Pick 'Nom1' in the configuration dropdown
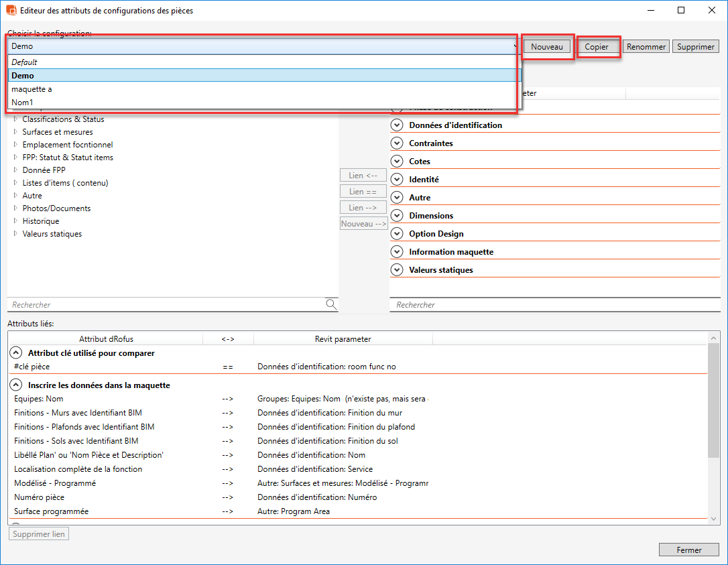The width and height of the screenshot is (728, 565). pyautogui.click(x=22, y=103)
